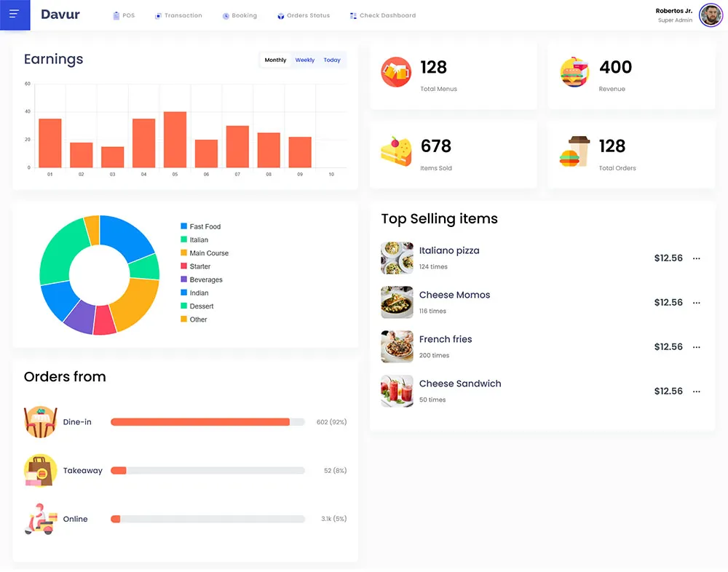Click the Online orders progress bar
The image size is (728, 572).
pyautogui.click(x=207, y=519)
